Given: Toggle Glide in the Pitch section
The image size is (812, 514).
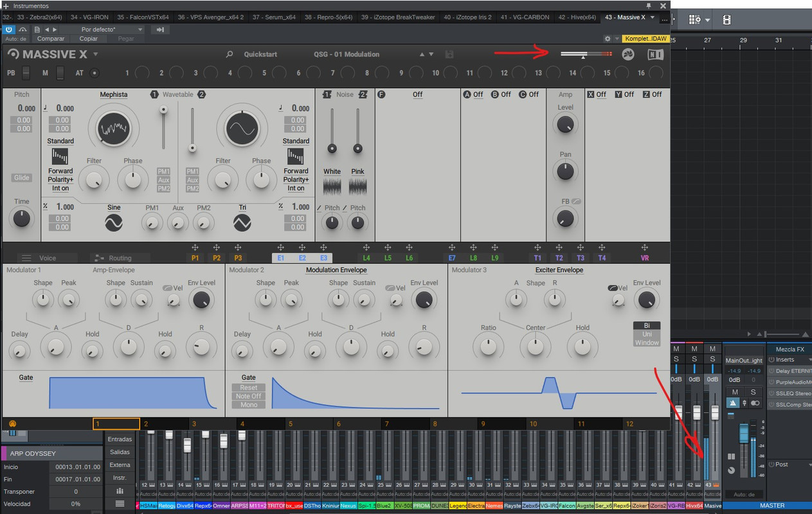Looking at the screenshot, I should click(22, 178).
